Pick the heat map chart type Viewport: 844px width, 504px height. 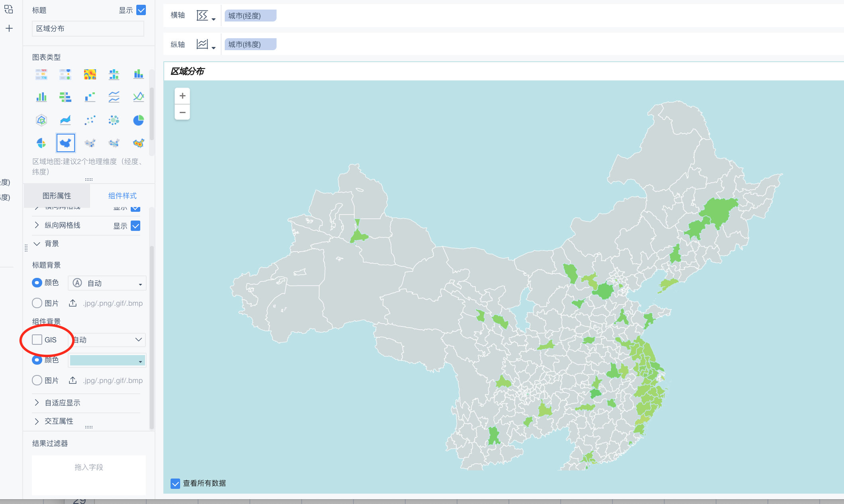pyautogui.click(x=138, y=143)
